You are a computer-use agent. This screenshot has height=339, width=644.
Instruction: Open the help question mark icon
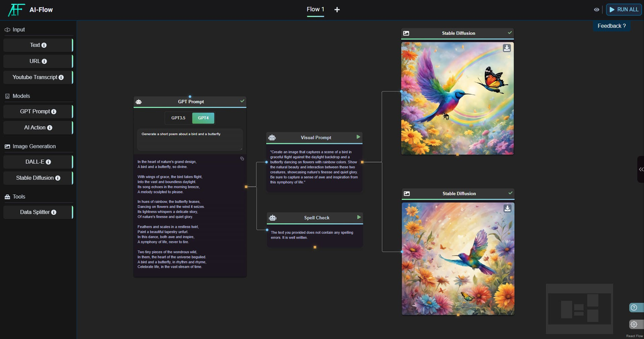click(x=634, y=307)
